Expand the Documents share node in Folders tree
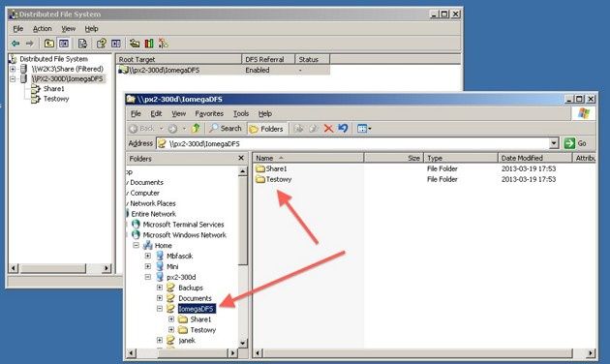Screen dimensions: 610x364 (x=160, y=298)
